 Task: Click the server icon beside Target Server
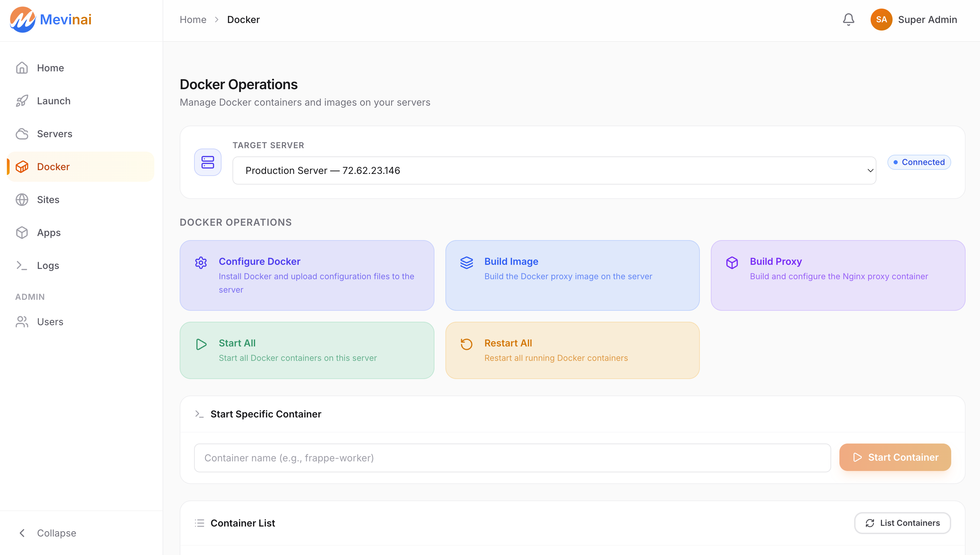point(207,162)
